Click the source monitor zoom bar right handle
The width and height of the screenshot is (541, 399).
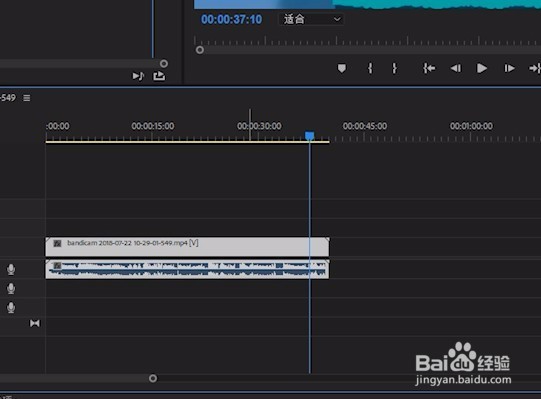pos(164,64)
